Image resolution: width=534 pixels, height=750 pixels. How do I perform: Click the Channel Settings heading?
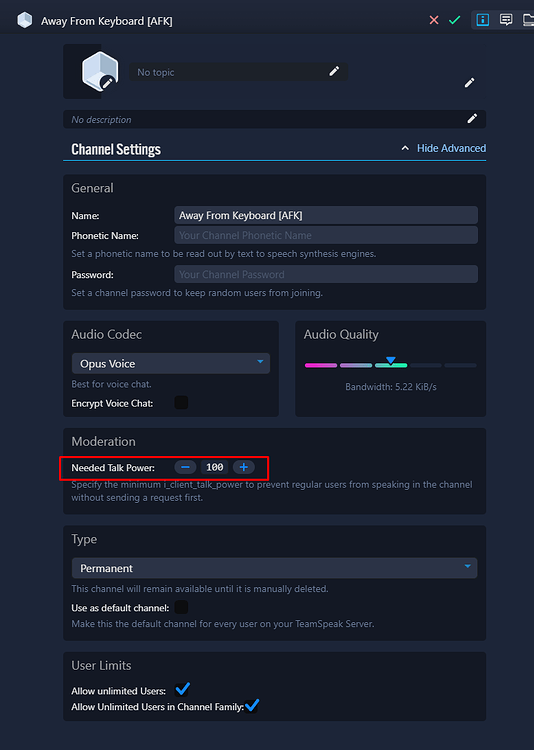click(x=116, y=149)
